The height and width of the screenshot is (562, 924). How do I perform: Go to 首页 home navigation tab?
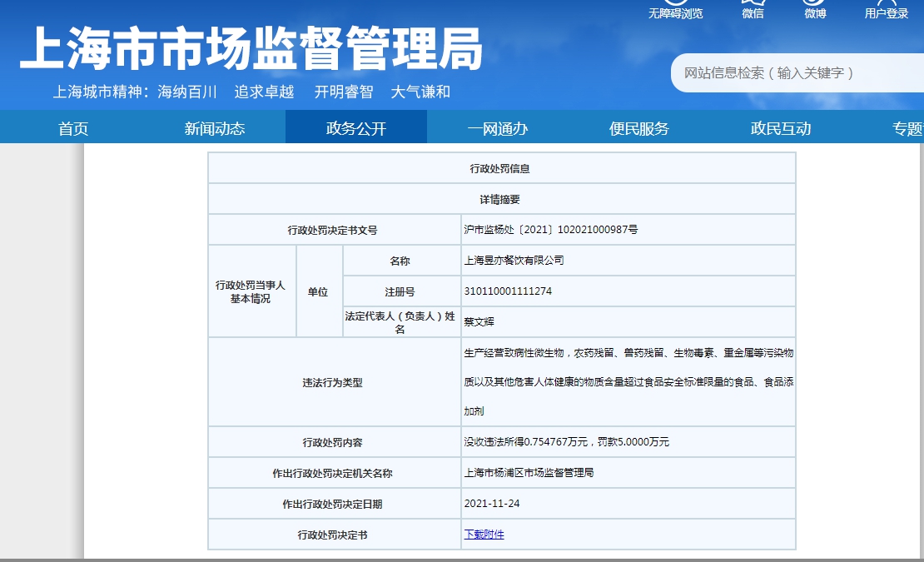73,128
